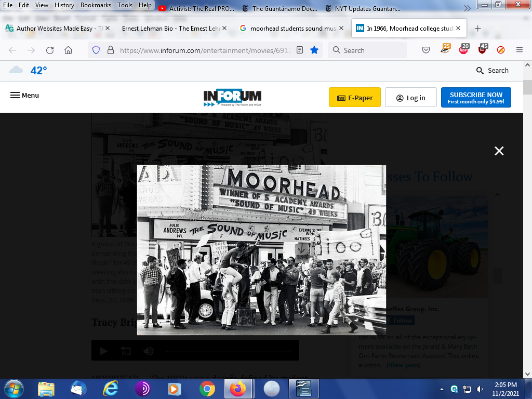Open the taskbar clock and date

[x=506, y=389]
